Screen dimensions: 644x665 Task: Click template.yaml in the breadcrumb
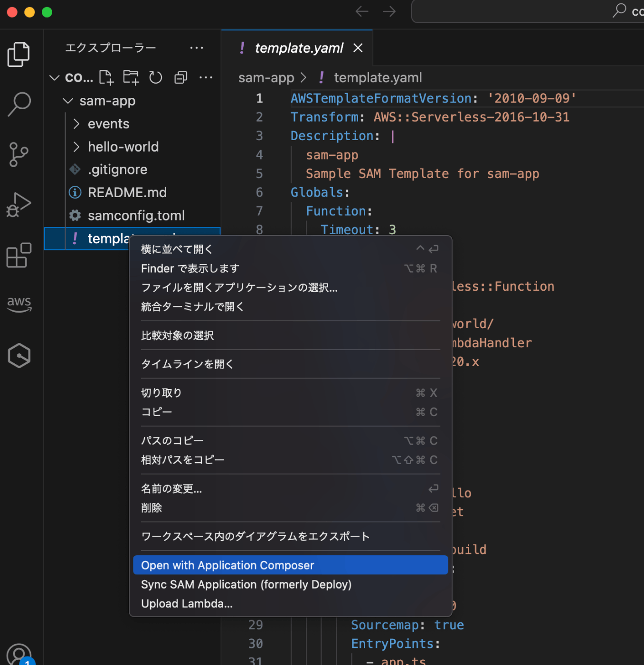tap(378, 77)
